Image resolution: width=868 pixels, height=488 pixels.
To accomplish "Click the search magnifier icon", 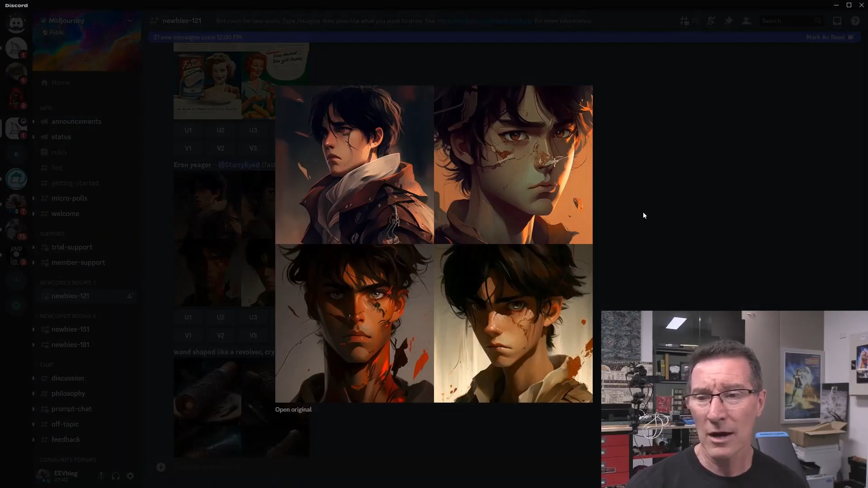I will click(x=818, y=21).
